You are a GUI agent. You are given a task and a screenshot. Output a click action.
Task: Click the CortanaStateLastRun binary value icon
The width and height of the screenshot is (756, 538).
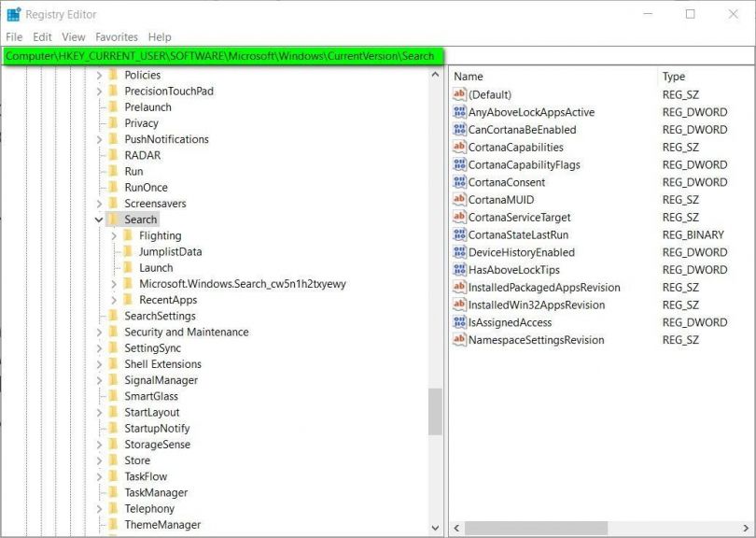[458, 234]
